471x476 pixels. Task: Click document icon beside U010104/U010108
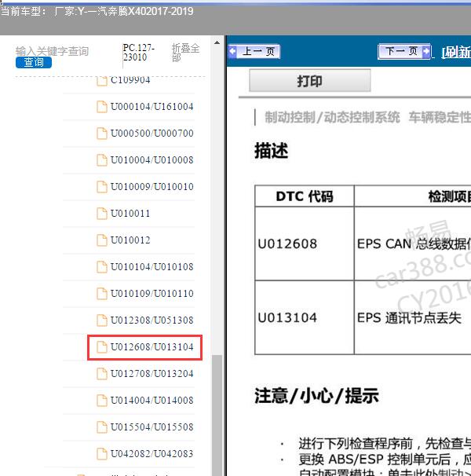pos(102,267)
